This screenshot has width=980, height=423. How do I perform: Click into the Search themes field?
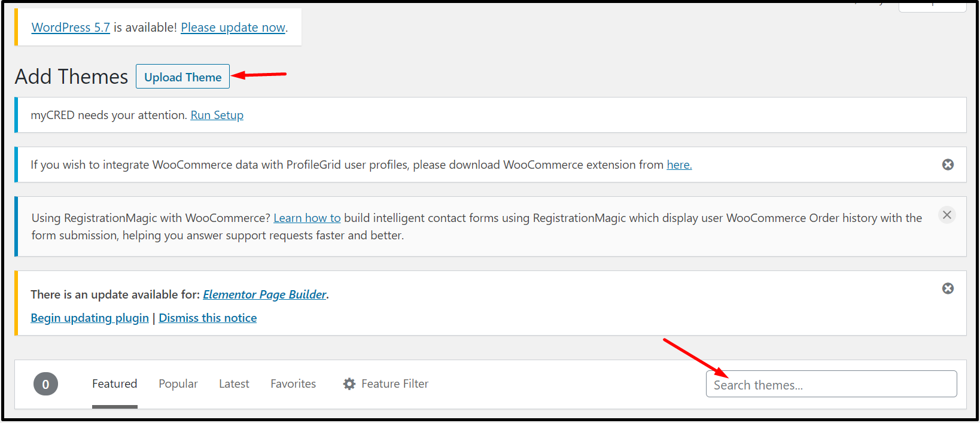pyautogui.click(x=831, y=385)
